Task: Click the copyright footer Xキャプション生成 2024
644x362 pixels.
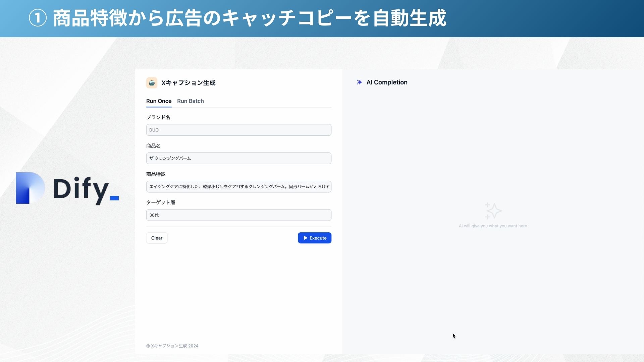Action: point(172,346)
